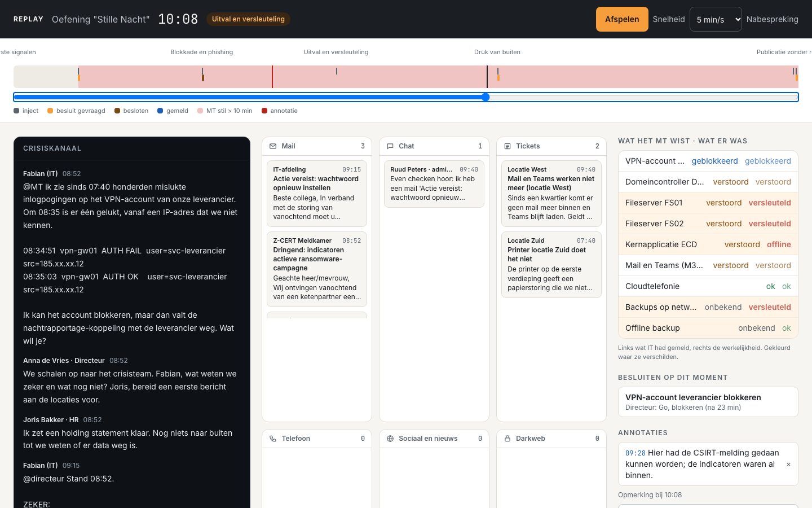Click the black current-time marker on timeline

pos(487,77)
